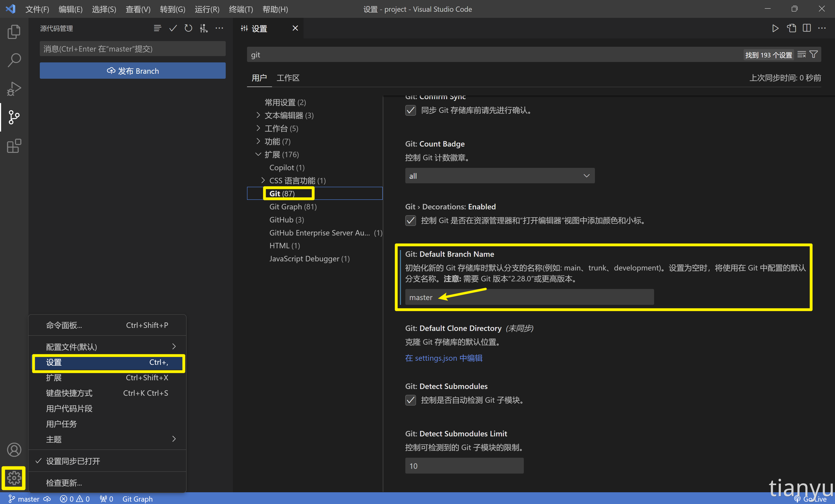
Task: Open the 主题 submenu
Action: (107, 439)
